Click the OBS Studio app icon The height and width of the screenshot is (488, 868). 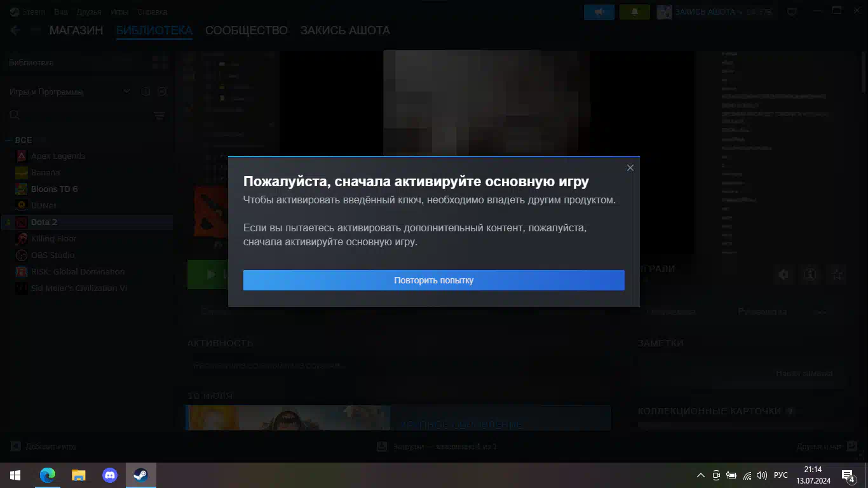click(x=22, y=255)
